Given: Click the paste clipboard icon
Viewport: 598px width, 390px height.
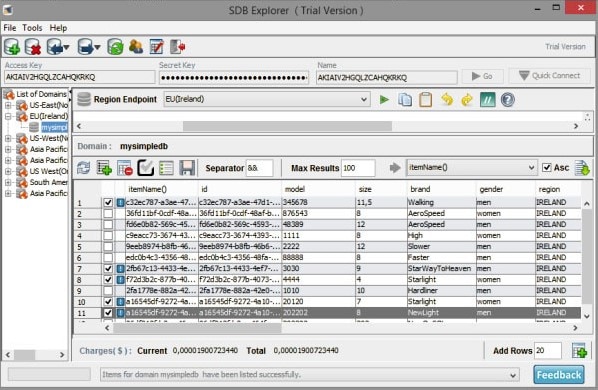Looking at the screenshot, I should (x=426, y=100).
